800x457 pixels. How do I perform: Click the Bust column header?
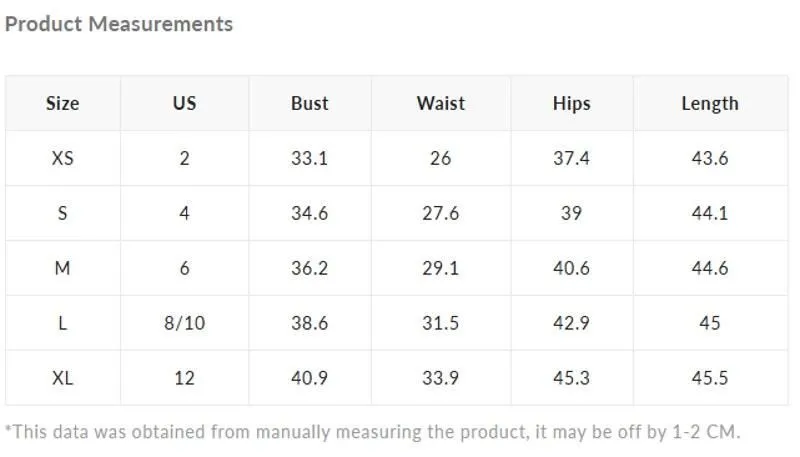pyautogui.click(x=310, y=104)
